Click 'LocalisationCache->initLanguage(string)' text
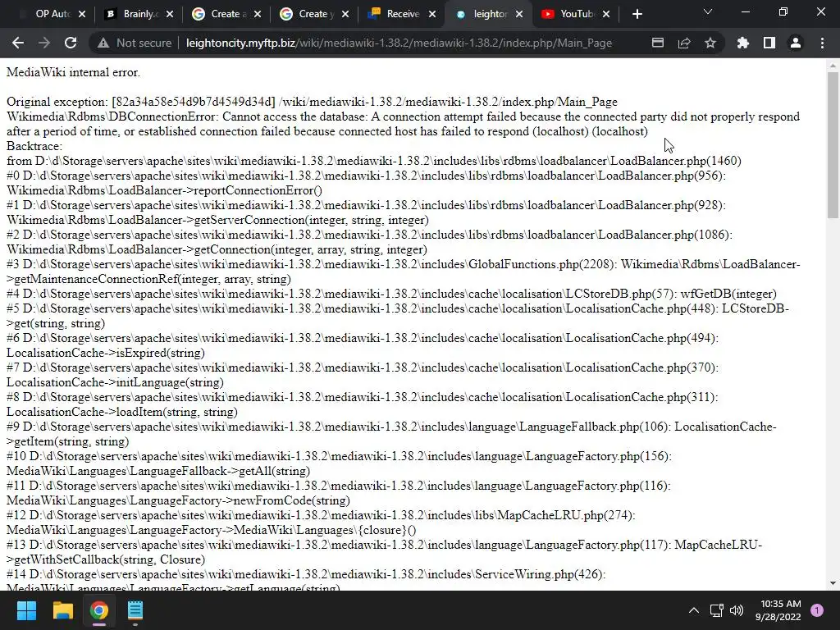The height and width of the screenshot is (630, 840). tap(115, 382)
